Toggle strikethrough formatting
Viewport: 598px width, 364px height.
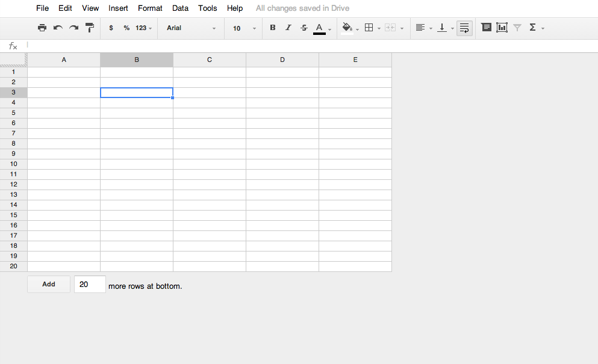(304, 28)
